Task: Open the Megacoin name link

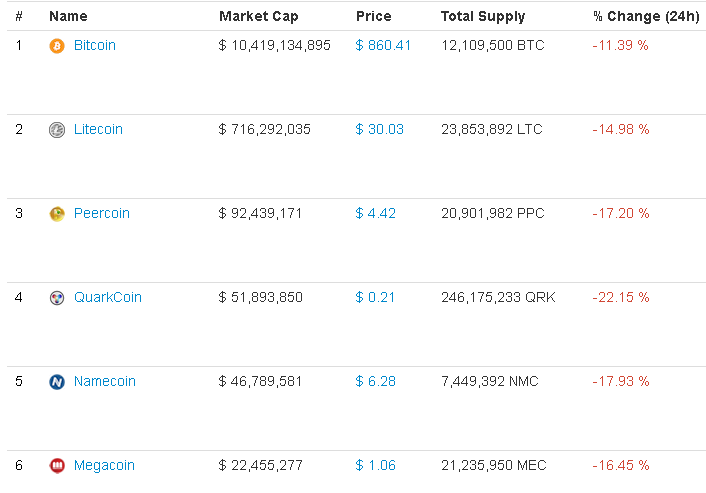Action: (104, 466)
